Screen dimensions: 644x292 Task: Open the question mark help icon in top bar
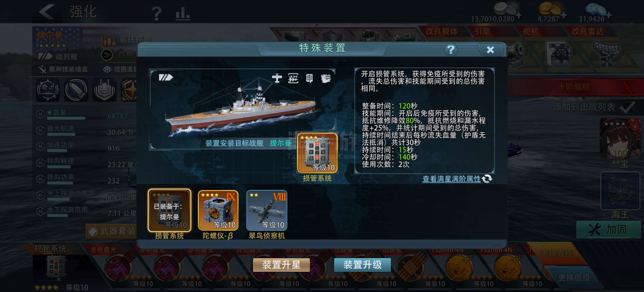coord(156,13)
